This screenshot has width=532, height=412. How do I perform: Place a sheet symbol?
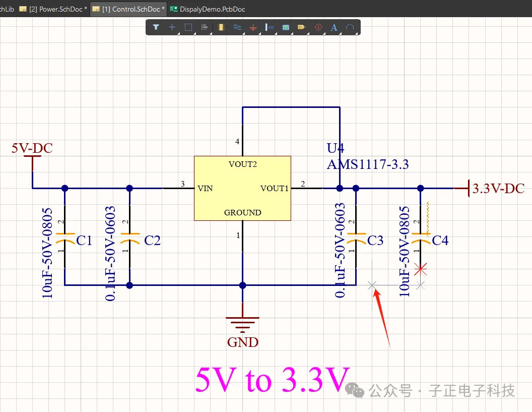tap(286, 27)
